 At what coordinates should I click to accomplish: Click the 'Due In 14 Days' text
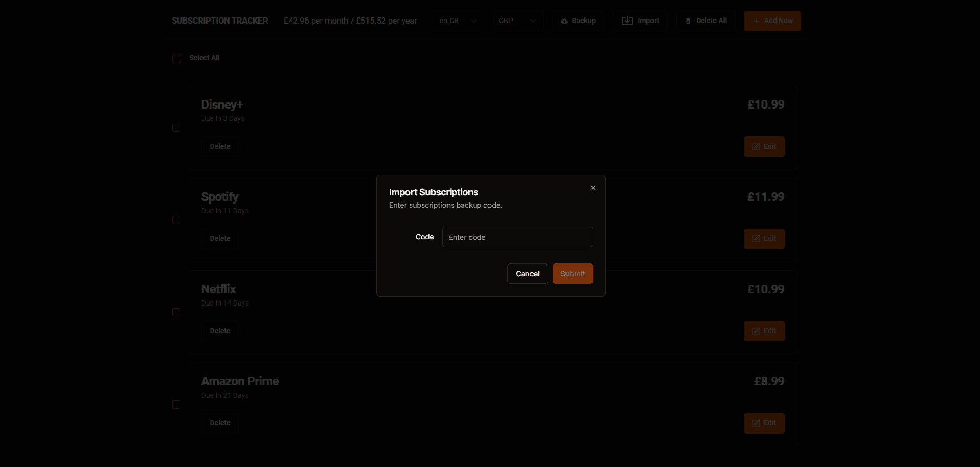tap(225, 303)
